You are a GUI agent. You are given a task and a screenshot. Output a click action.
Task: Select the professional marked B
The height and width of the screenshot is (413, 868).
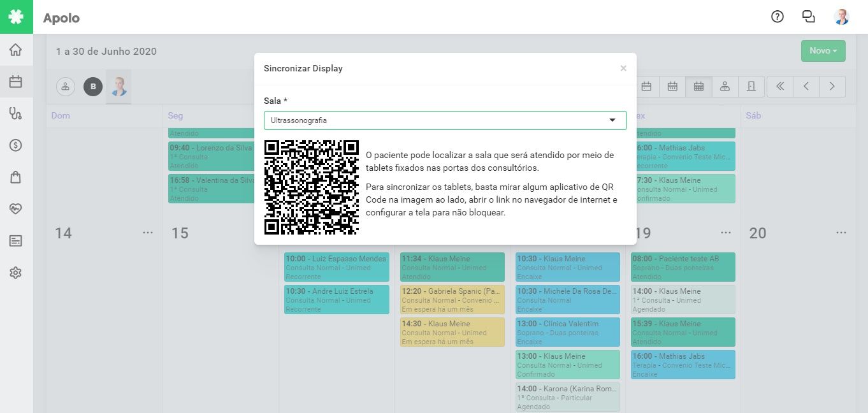click(93, 87)
